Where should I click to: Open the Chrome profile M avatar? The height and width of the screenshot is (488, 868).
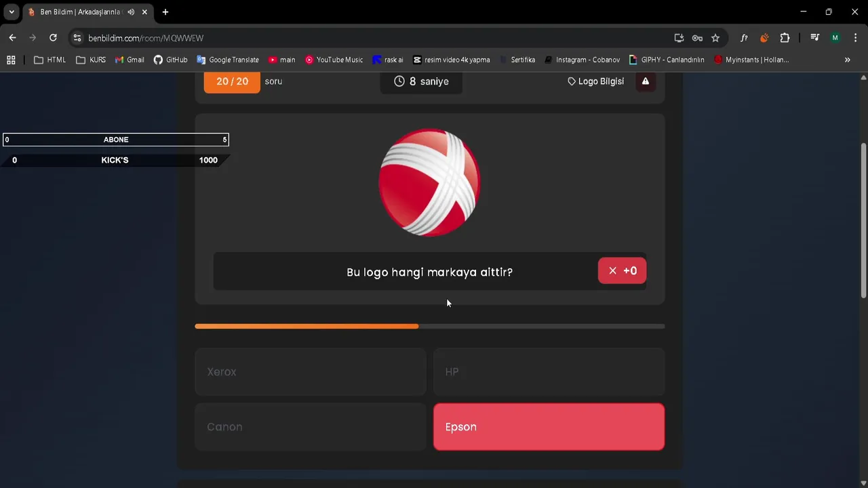click(835, 38)
